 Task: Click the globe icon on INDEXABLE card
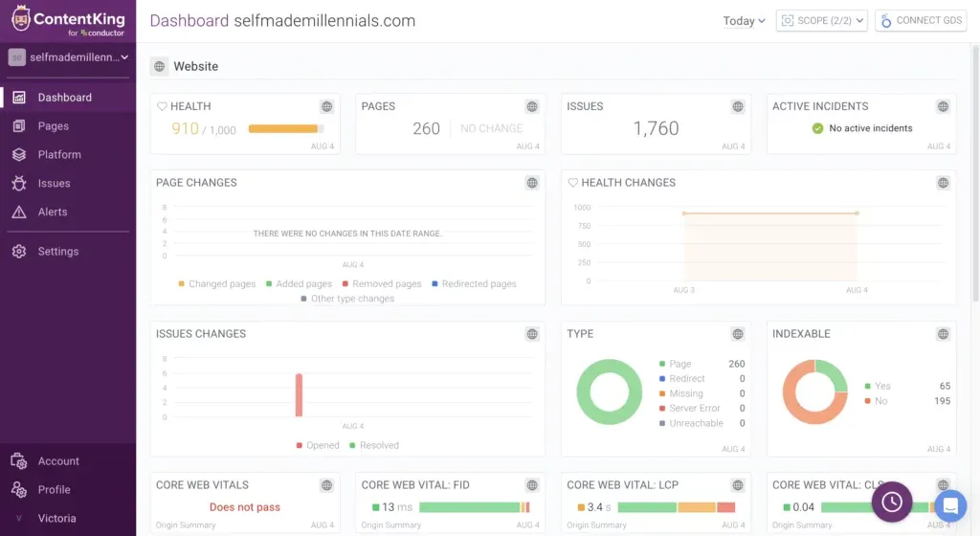pyautogui.click(x=943, y=334)
